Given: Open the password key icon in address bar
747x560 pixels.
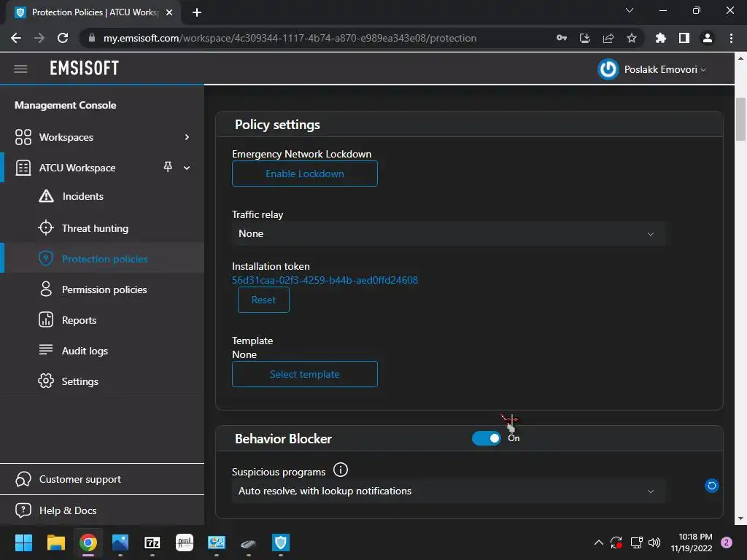Looking at the screenshot, I should tap(562, 38).
